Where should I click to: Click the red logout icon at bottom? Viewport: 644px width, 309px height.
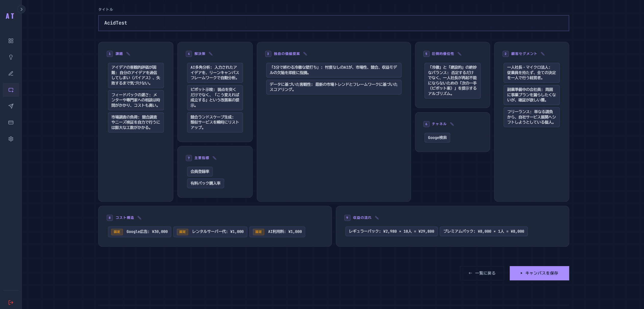(x=11, y=302)
